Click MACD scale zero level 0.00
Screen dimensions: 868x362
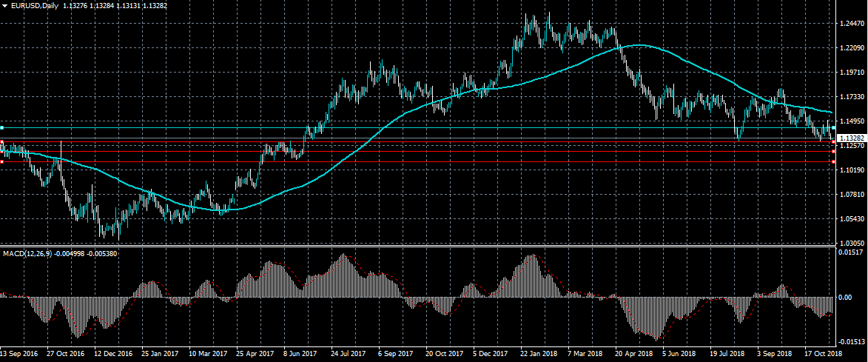pyautogui.click(x=845, y=298)
